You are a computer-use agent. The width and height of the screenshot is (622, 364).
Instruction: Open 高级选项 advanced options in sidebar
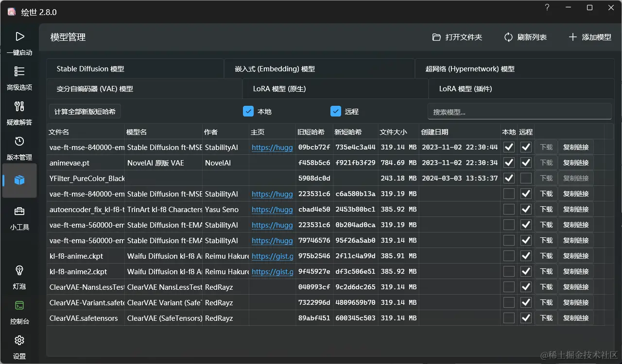coord(19,78)
